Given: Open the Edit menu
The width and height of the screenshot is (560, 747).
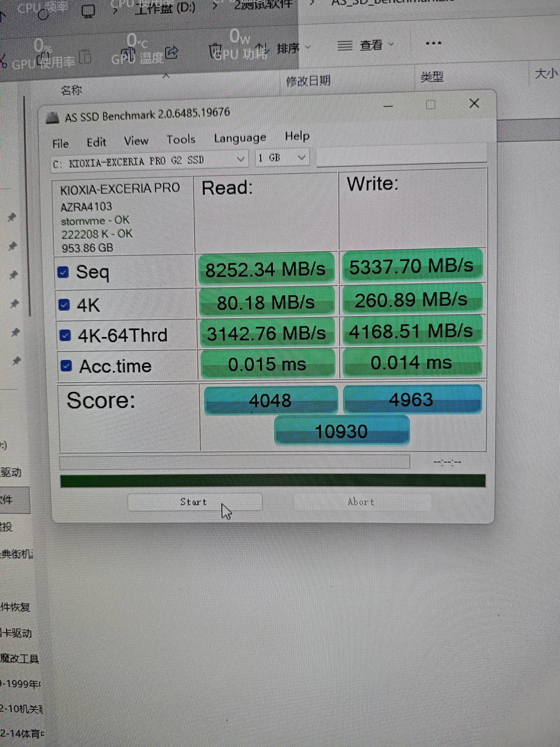Looking at the screenshot, I should pyautogui.click(x=97, y=142).
